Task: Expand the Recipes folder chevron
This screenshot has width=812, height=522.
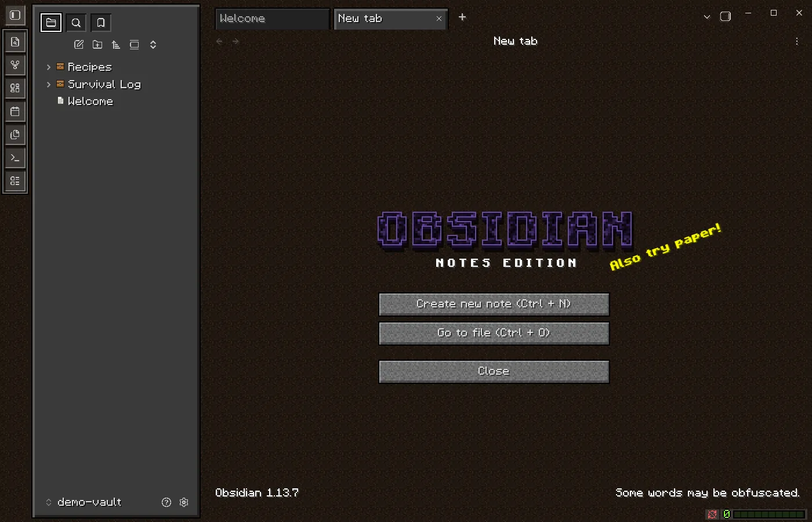Action: point(49,67)
